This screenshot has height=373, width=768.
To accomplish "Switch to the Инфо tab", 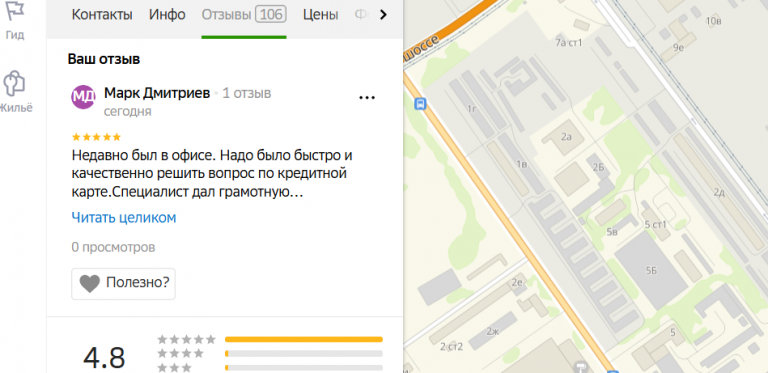I will tap(167, 15).
